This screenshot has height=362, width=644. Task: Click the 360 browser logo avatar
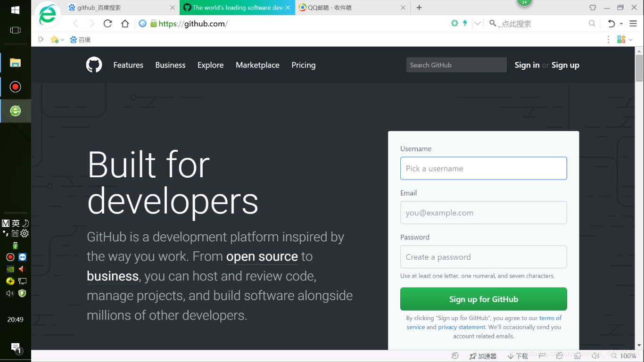coord(48,15)
